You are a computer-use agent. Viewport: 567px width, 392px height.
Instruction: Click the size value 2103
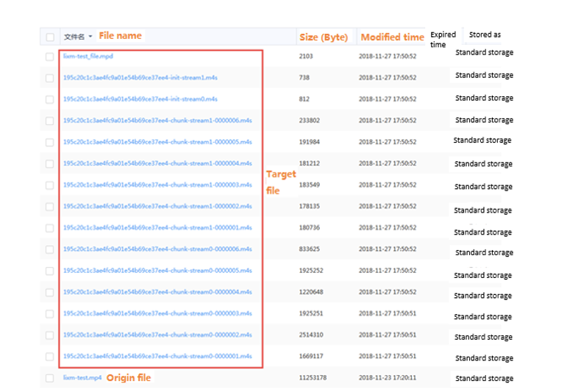click(306, 56)
